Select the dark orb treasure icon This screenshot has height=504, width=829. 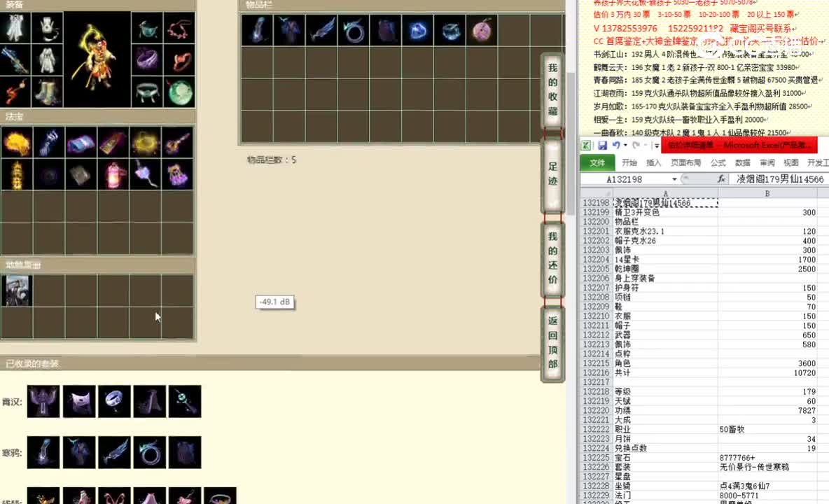pos(48,174)
